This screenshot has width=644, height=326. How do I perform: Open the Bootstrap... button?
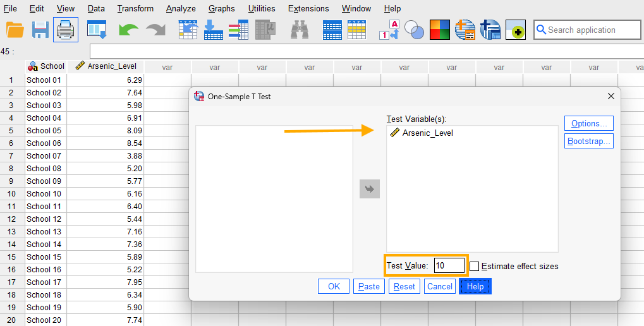tap(588, 141)
